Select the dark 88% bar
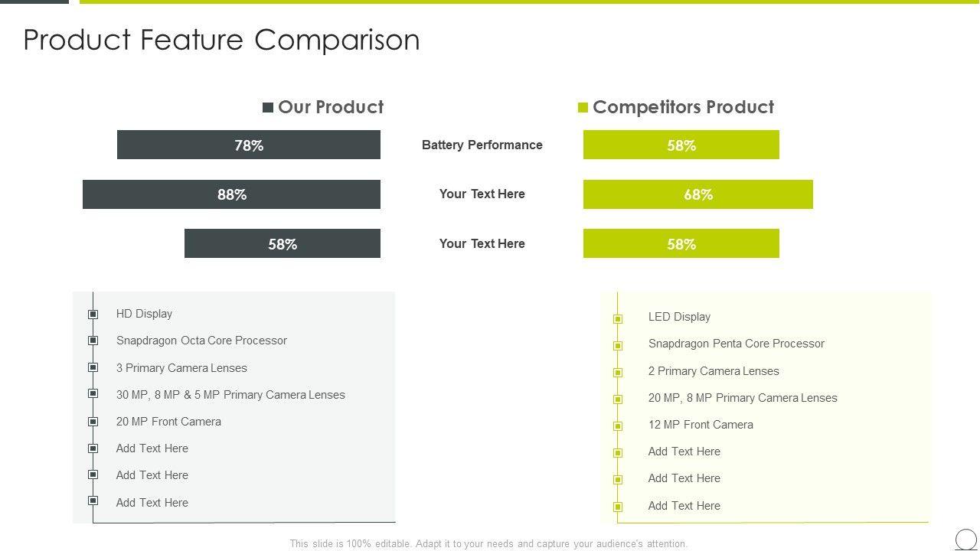The image size is (980, 551). tap(231, 194)
